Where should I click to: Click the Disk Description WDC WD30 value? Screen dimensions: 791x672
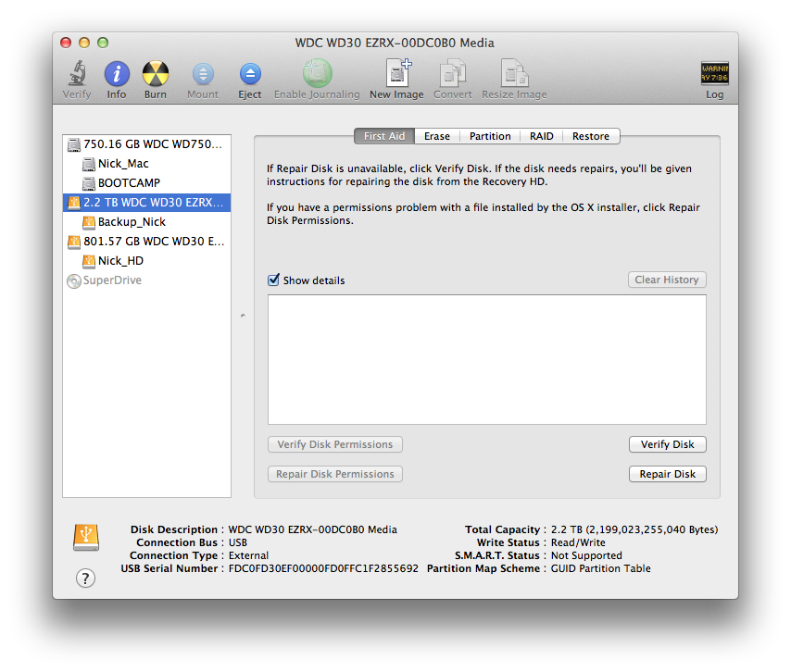[313, 529]
